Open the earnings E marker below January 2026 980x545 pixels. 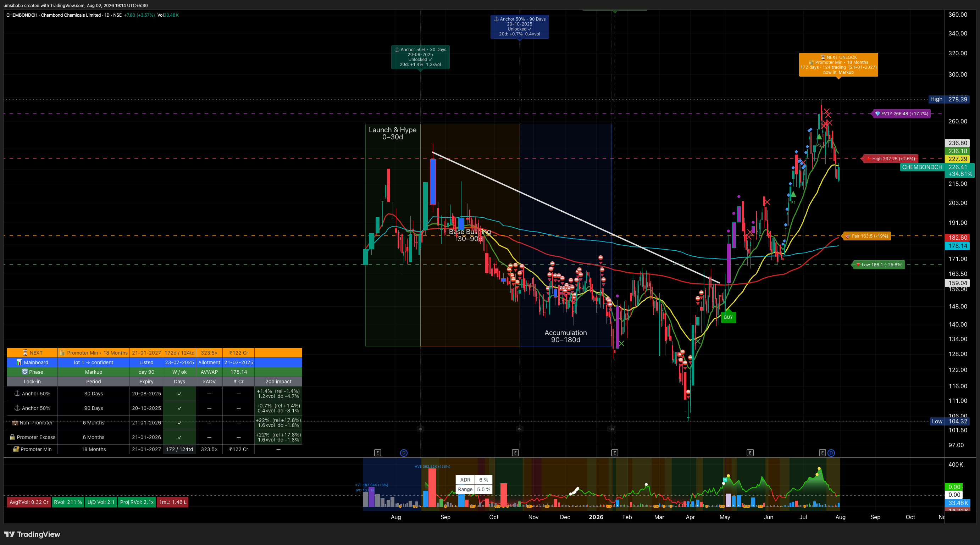click(x=614, y=452)
